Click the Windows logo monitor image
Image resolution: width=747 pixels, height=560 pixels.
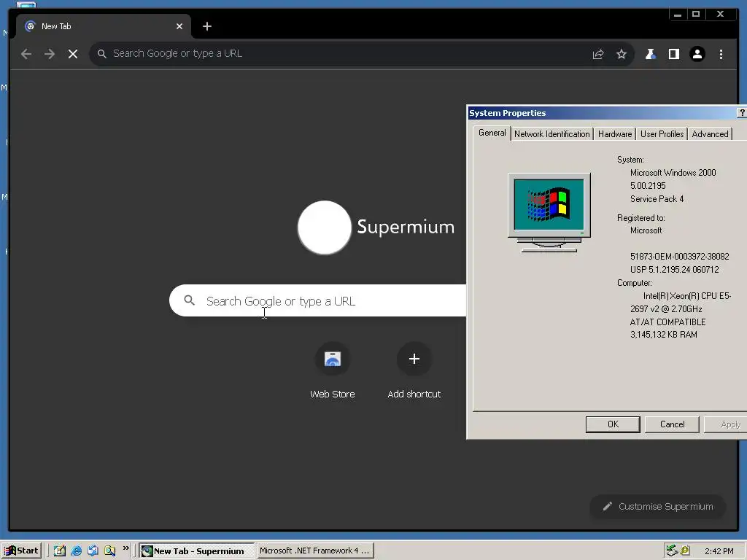point(549,212)
